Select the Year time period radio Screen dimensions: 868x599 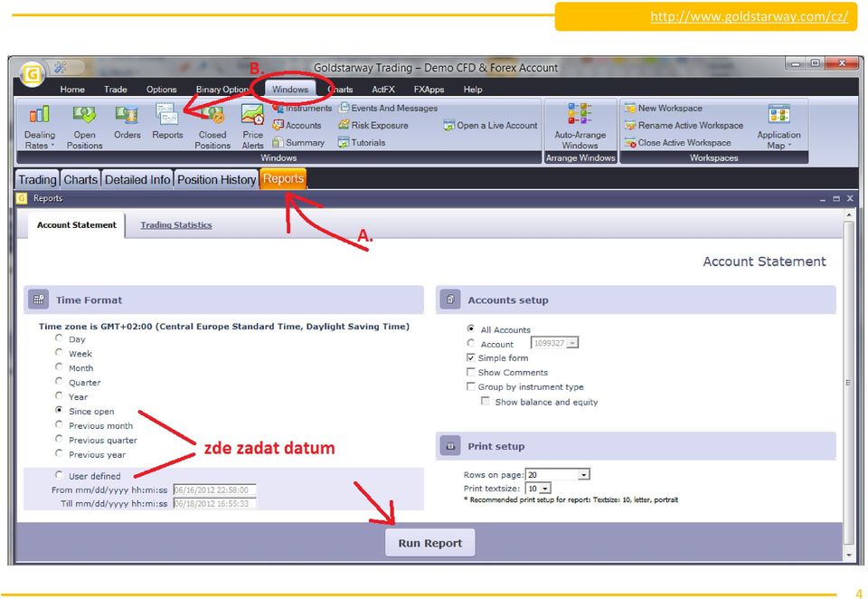59,395
